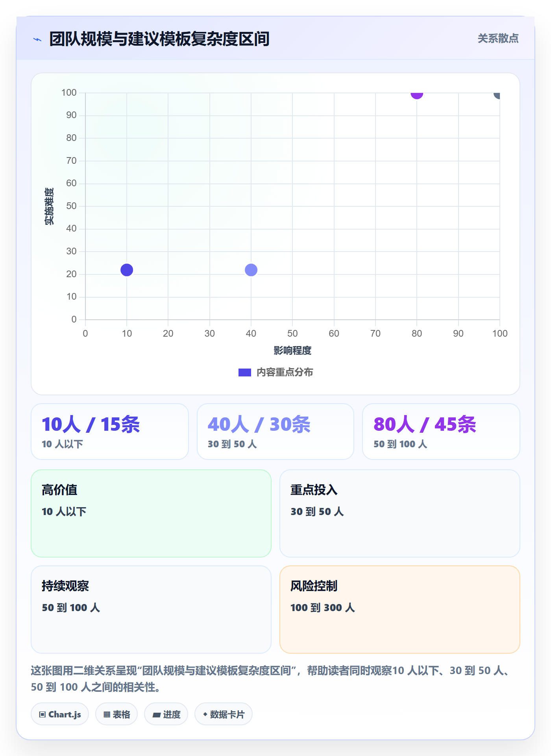Click the 100 到 300 人 text in 风险控制
Screen dimensions: 551x756
pos(323,608)
